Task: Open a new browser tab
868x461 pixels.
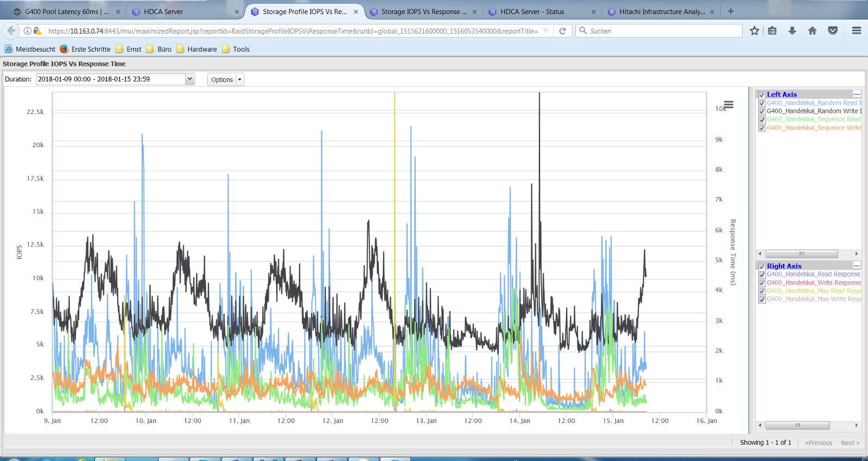Action: click(731, 11)
